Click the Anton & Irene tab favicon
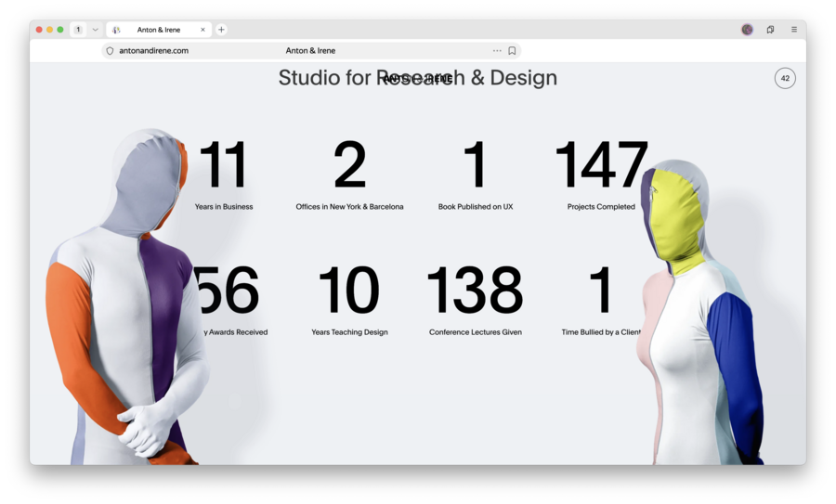 coord(117,30)
